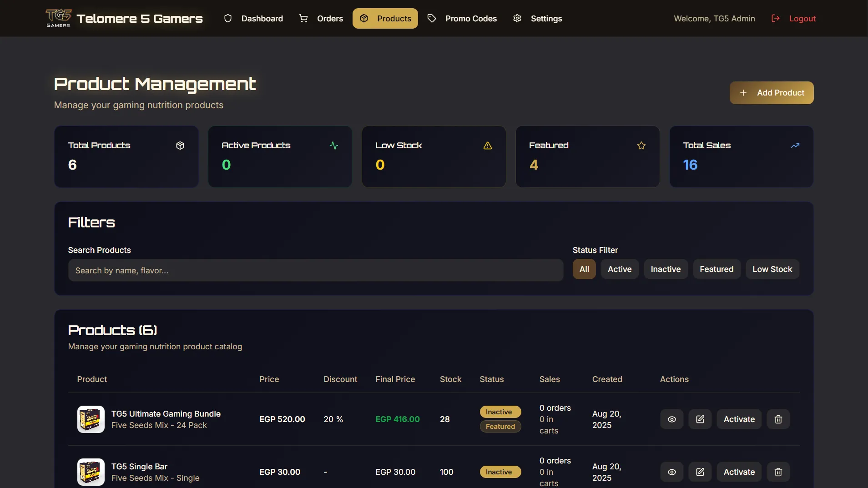The width and height of the screenshot is (868, 488).
Task: Edit TG5 Ultimate Gaming Bundle via pencil icon
Action: click(x=700, y=419)
